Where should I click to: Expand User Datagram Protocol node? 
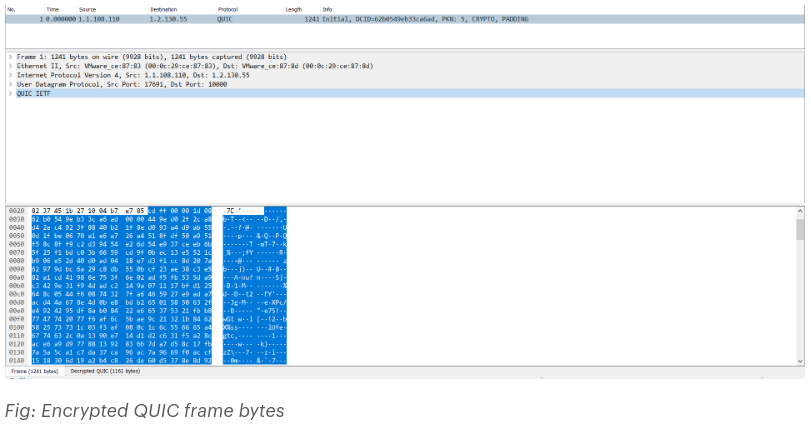point(10,84)
